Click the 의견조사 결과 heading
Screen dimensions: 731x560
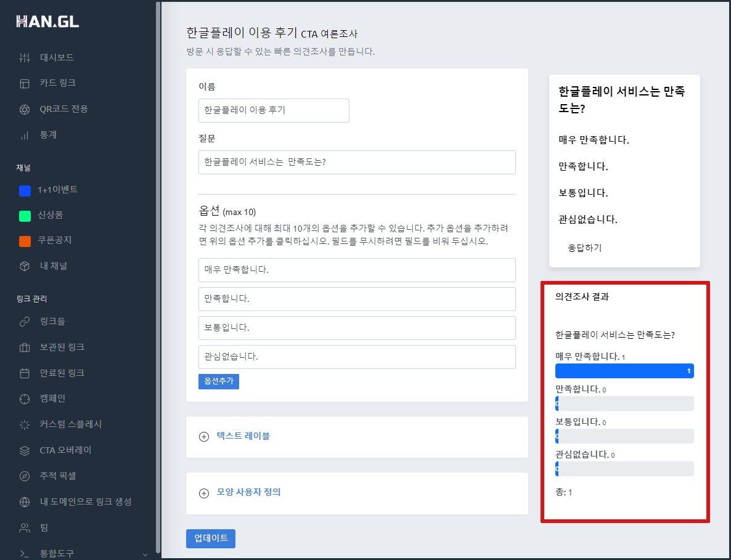click(x=582, y=297)
